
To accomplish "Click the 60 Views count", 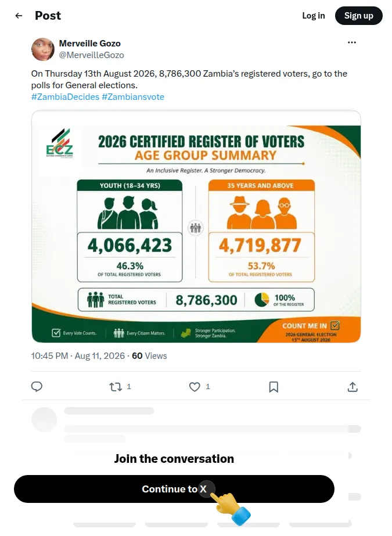I will point(149,356).
